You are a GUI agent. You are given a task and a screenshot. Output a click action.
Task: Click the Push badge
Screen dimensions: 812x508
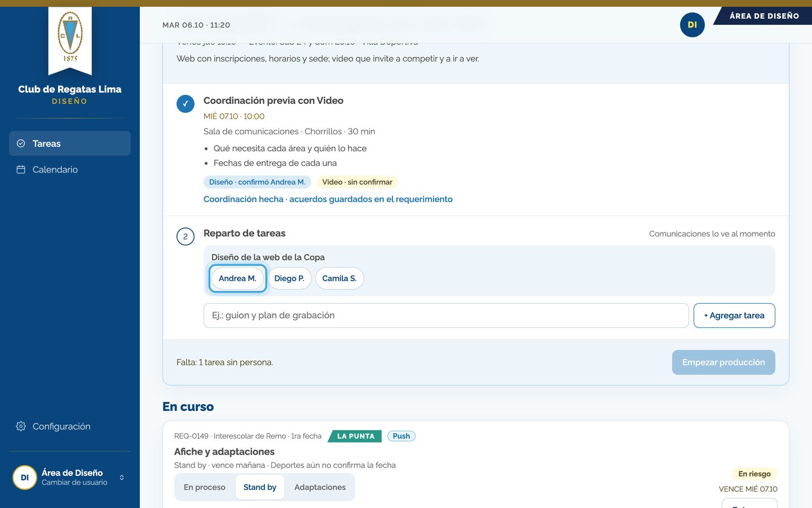coord(401,436)
